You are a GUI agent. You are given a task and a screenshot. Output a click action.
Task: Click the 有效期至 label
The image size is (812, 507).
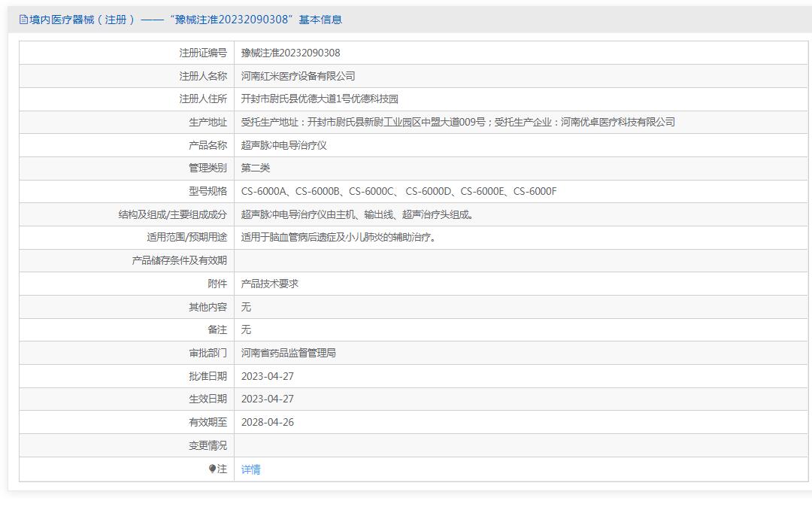tap(208, 423)
